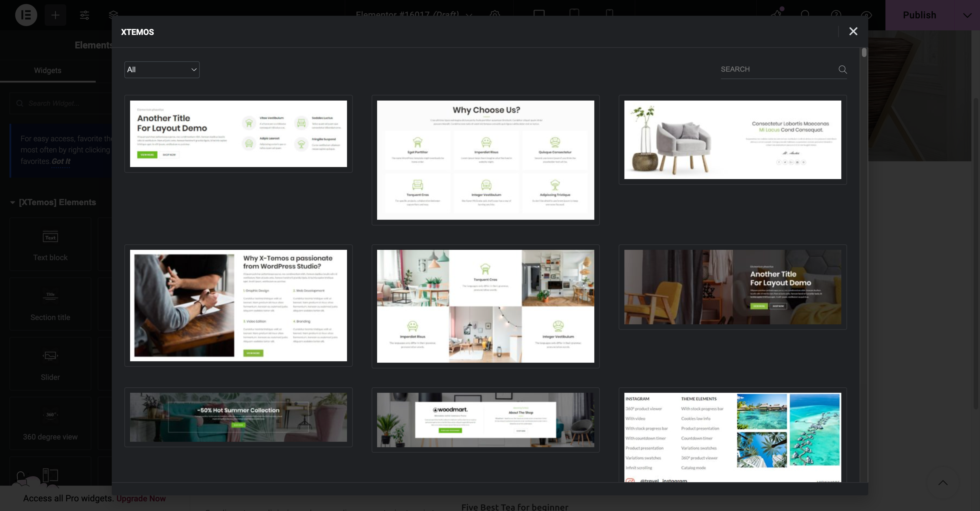Add the Text block widget

coord(50,244)
